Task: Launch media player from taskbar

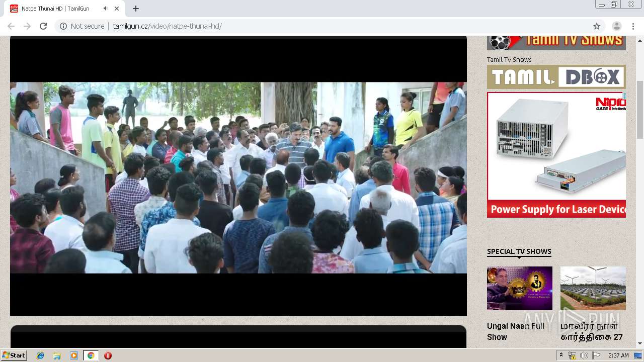Action: point(74,355)
